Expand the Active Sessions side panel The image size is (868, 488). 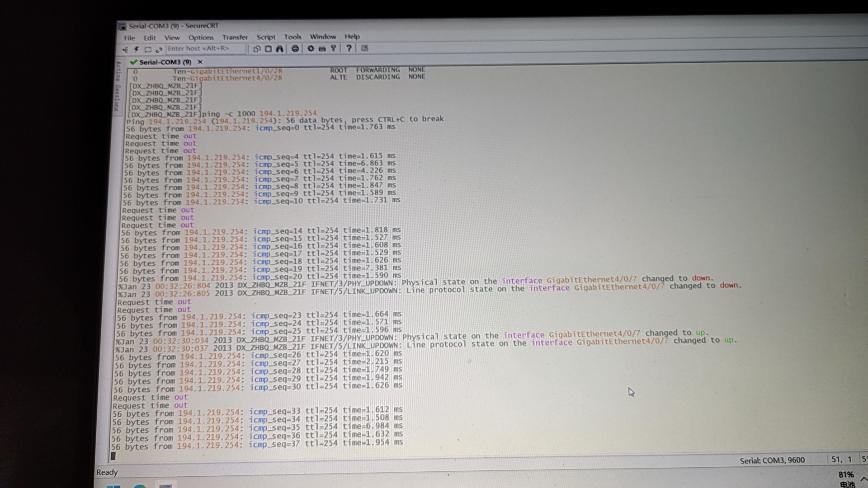pos(118,86)
